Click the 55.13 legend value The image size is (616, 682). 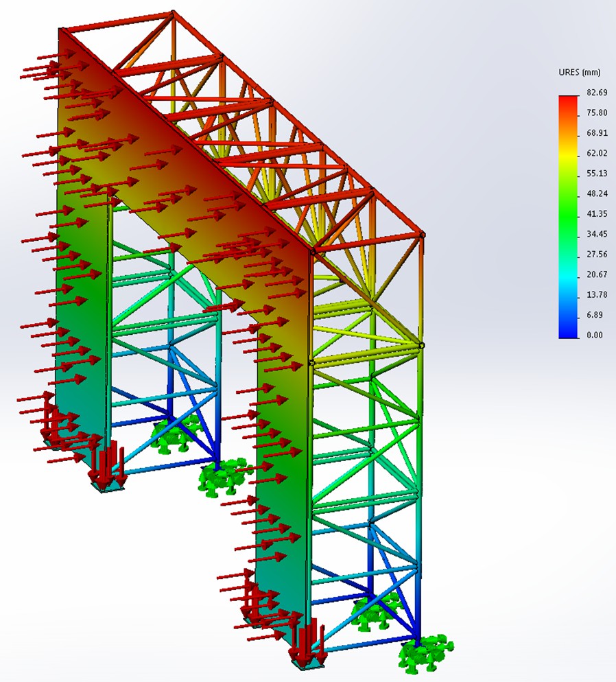pyautogui.click(x=596, y=174)
